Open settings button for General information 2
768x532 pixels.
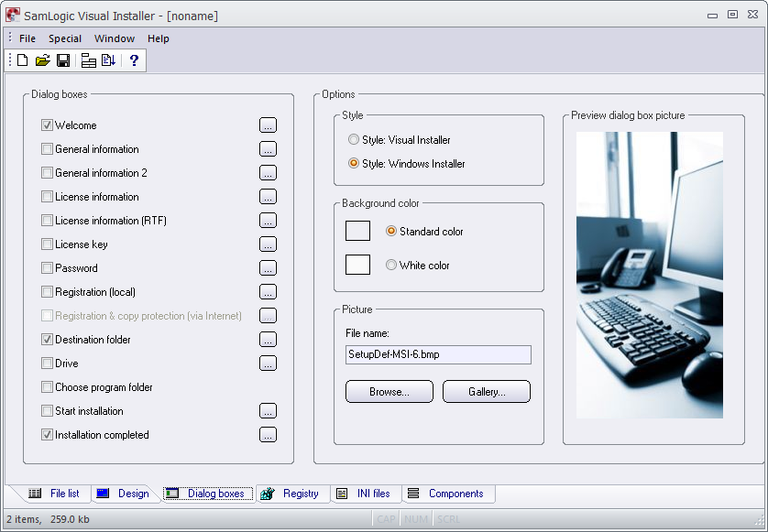click(x=268, y=173)
